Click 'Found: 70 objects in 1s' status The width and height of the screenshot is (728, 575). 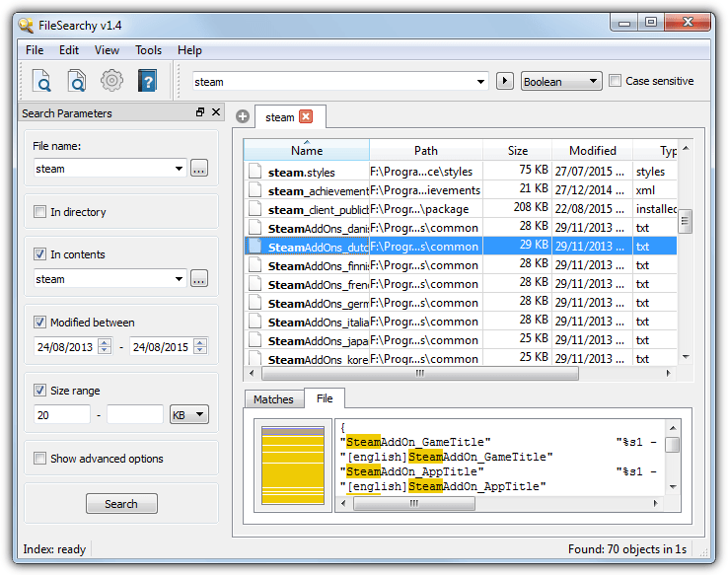[x=627, y=549]
